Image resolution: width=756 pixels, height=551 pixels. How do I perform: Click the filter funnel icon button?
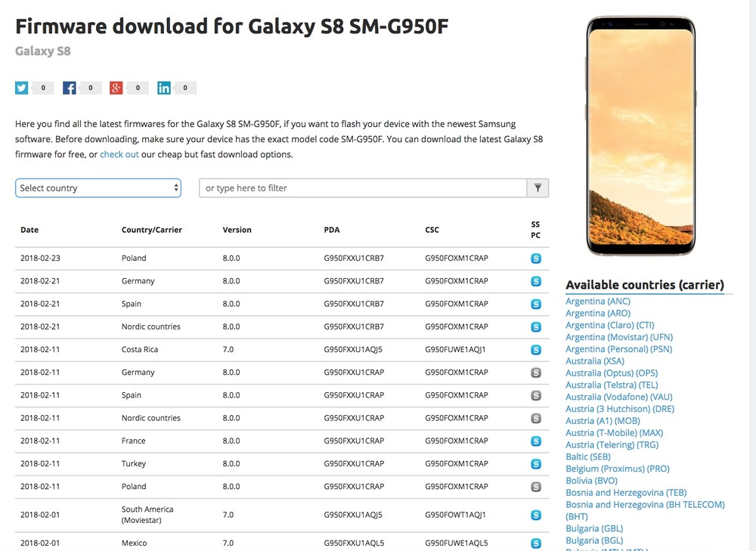538,188
